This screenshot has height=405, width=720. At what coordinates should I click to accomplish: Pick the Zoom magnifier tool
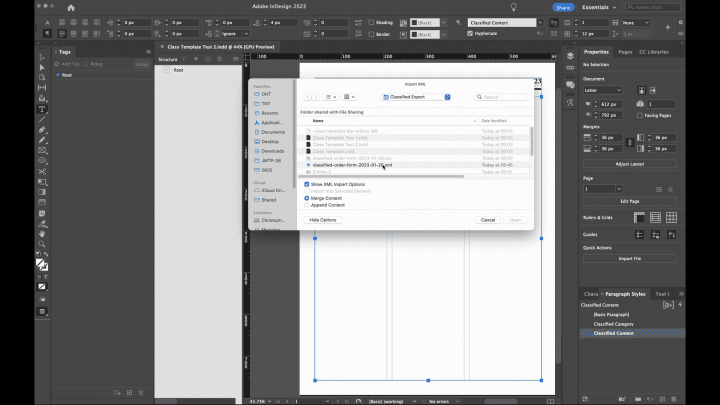tap(42, 244)
